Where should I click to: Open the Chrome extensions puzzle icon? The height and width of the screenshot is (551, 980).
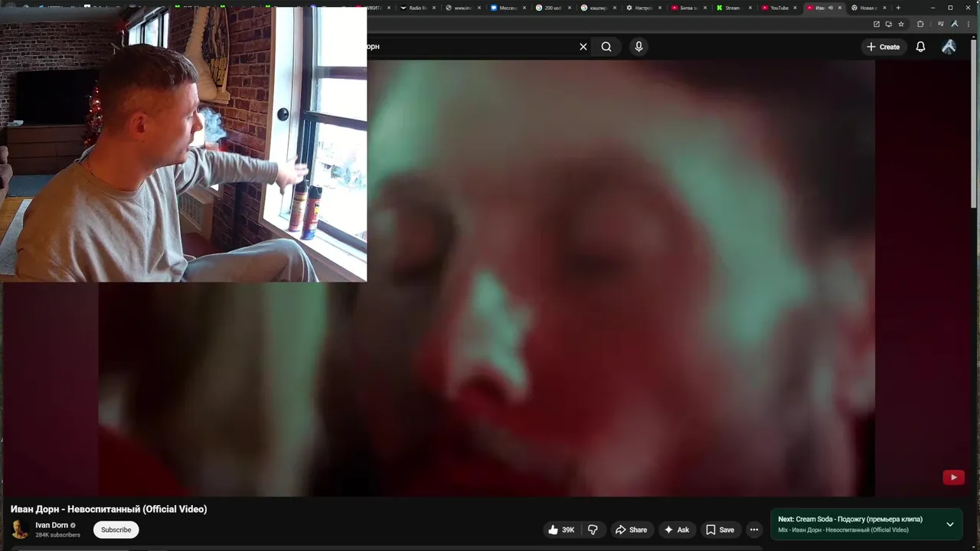point(920,24)
